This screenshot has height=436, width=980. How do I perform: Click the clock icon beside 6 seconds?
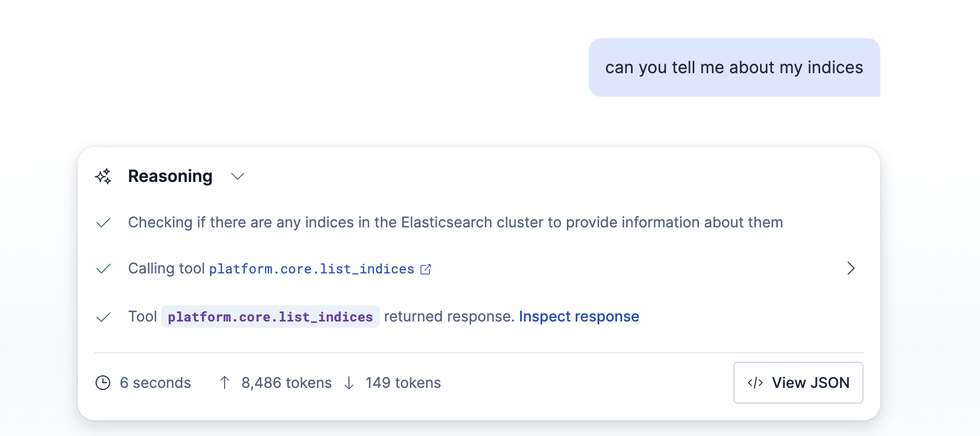[x=103, y=383]
